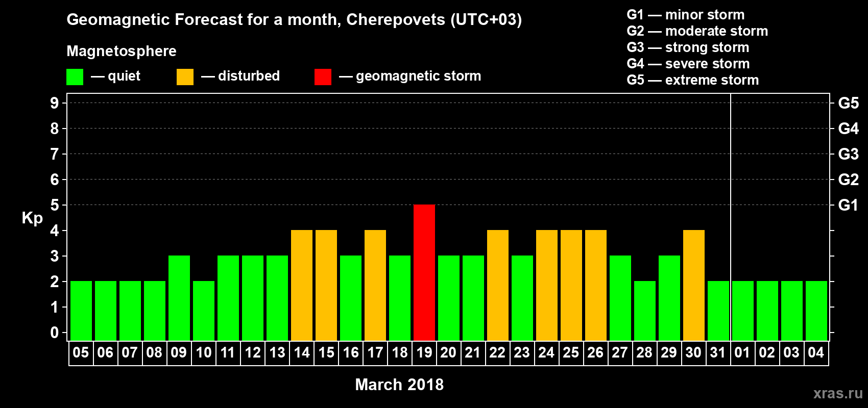
Task: Click the G4 label on the right axis
Action: click(x=849, y=129)
